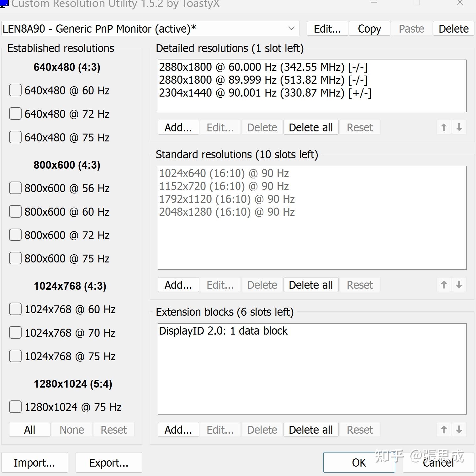Tick 1024x768 @ 70 Hz resolution

pos(15,333)
